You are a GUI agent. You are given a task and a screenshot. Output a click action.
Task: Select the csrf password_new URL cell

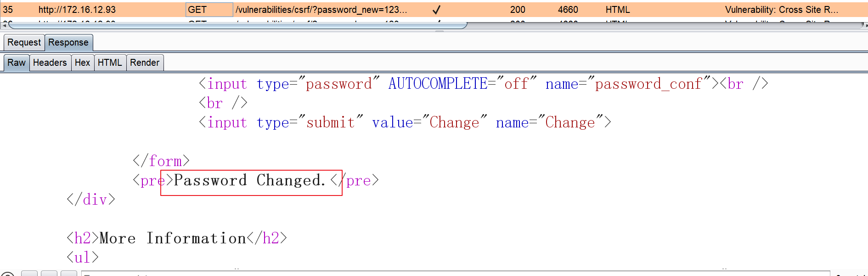coord(321,10)
